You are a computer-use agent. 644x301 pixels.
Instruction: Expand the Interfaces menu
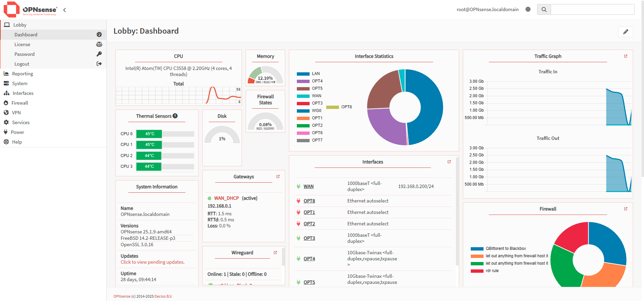[x=53, y=93]
